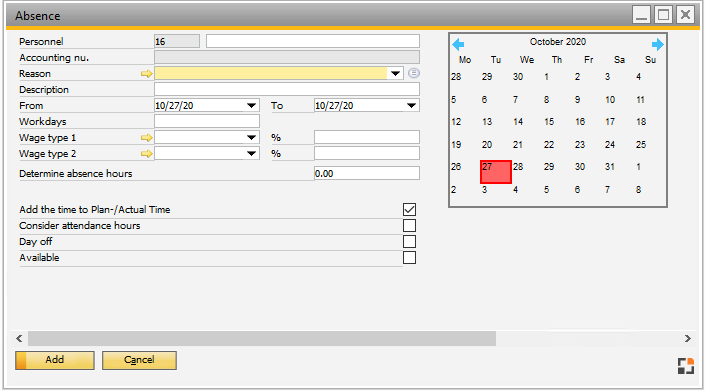Click the layout icon in bottom-right corner
The height and width of the screenshot is (391, 705).
686,366
